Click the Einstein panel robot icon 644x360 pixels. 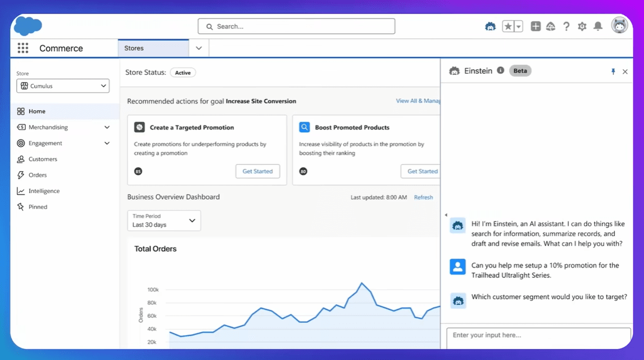[x=454, y=71]
